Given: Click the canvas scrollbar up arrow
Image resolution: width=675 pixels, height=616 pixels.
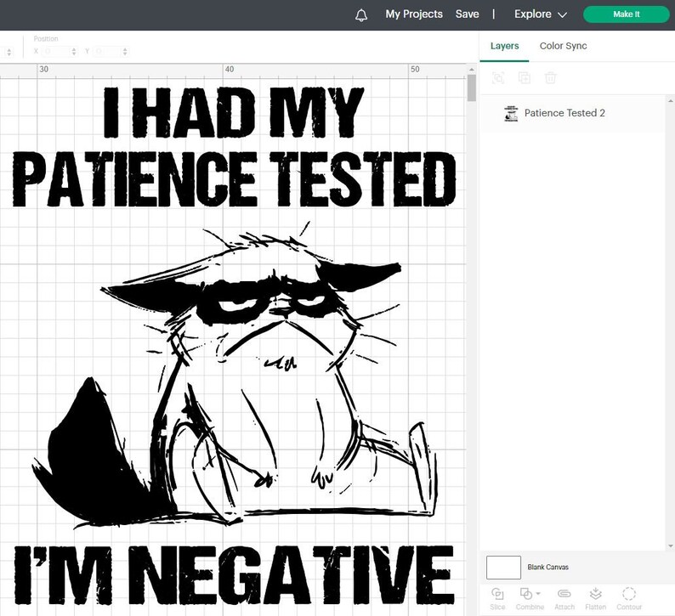Looking at the screenshot, I should tap(471, 70).
